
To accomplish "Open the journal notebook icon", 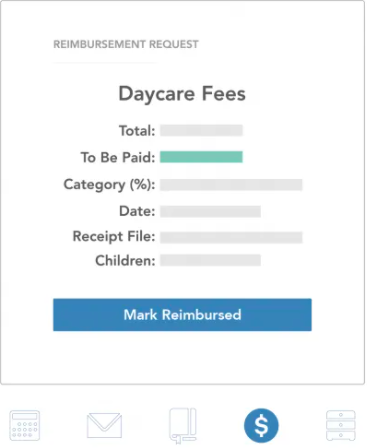I will [x=183, y=426].
